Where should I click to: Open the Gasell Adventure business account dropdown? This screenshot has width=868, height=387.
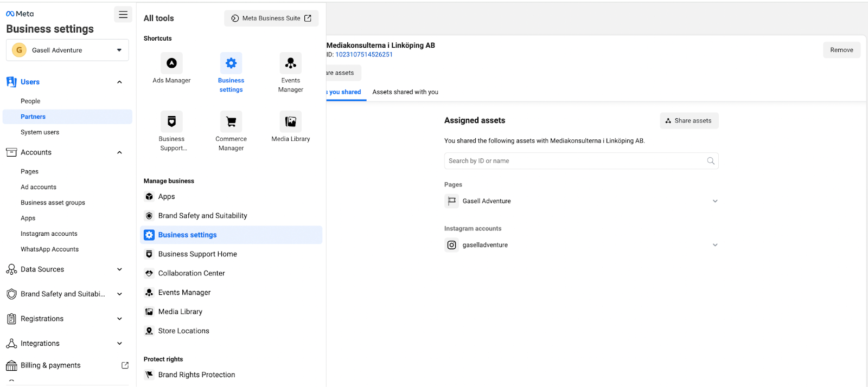point(67,50)
